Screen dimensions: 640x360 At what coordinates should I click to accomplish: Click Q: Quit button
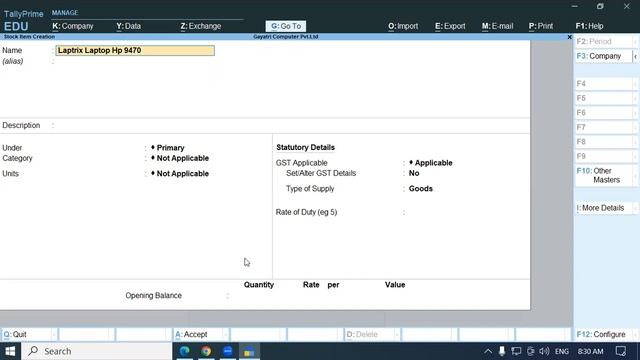[29, 334]
